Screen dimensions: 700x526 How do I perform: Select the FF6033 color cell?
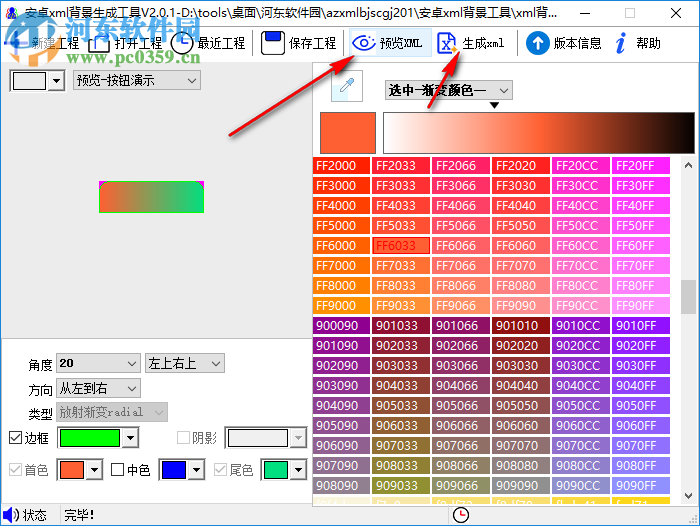(x=401, y=246)
